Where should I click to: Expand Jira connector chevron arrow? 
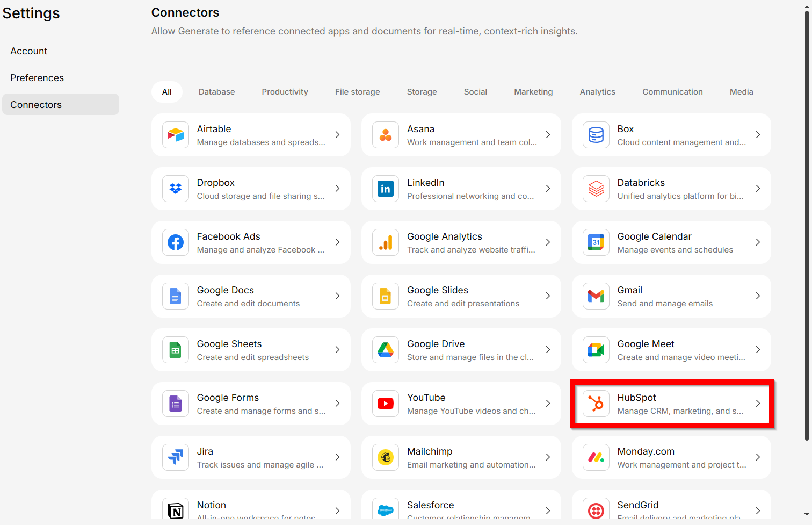pos(337,457)
